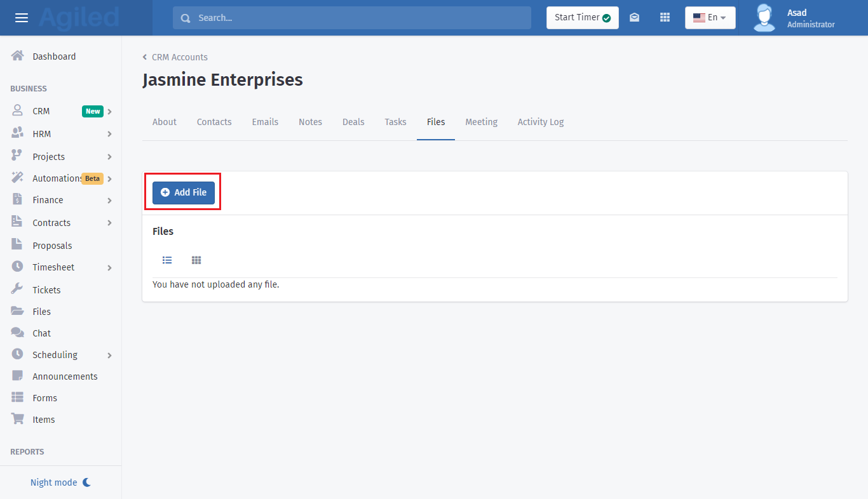Open the Deals tab
The image size is (868, 499).
[353, 122]
